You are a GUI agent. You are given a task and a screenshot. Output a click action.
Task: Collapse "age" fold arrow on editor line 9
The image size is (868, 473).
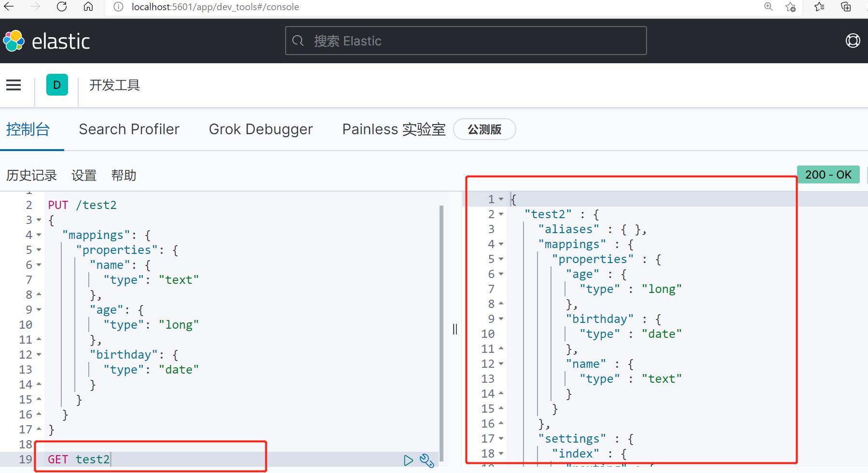39,310
